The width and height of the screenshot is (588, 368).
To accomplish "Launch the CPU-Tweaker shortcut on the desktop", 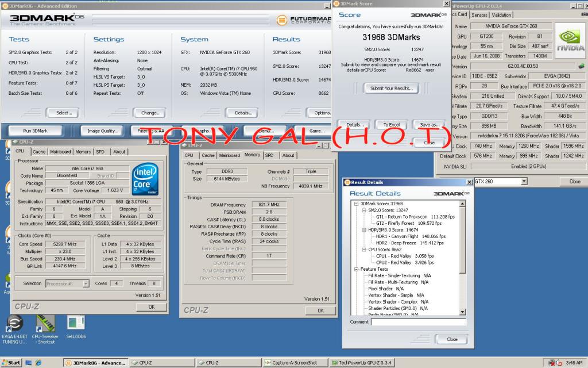I will pyautogui.click(x=45, y=324).
